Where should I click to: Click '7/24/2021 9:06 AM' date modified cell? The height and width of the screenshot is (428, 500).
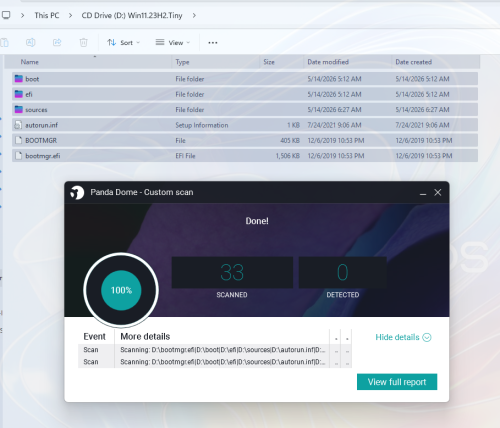(x=334, y=125)
